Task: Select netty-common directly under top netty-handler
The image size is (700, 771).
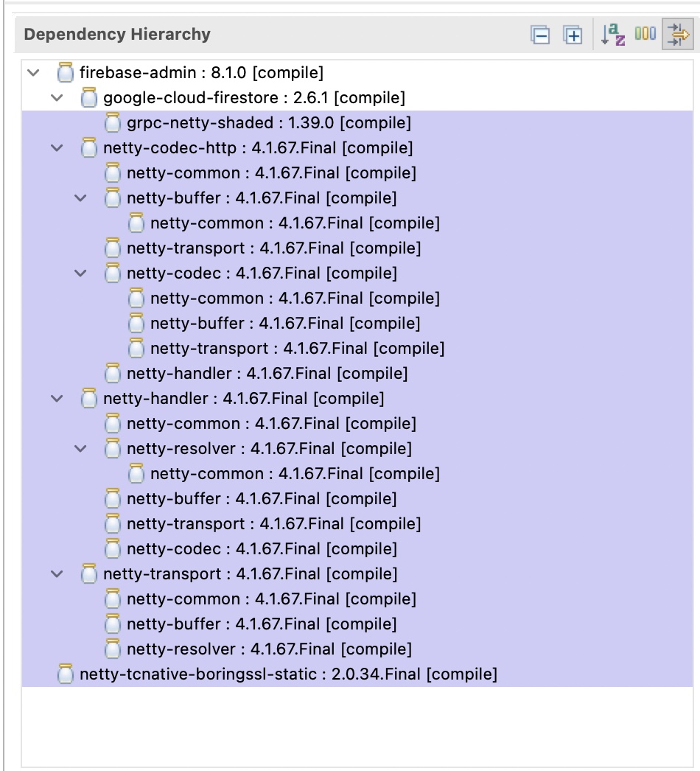Action: pyautogui.click(x=271, y=424)
